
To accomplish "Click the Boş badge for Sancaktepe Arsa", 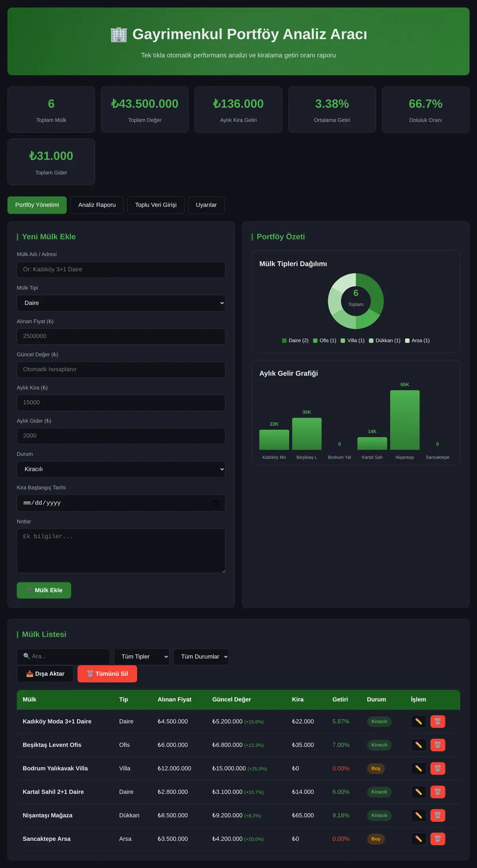I will pos(376,839).
